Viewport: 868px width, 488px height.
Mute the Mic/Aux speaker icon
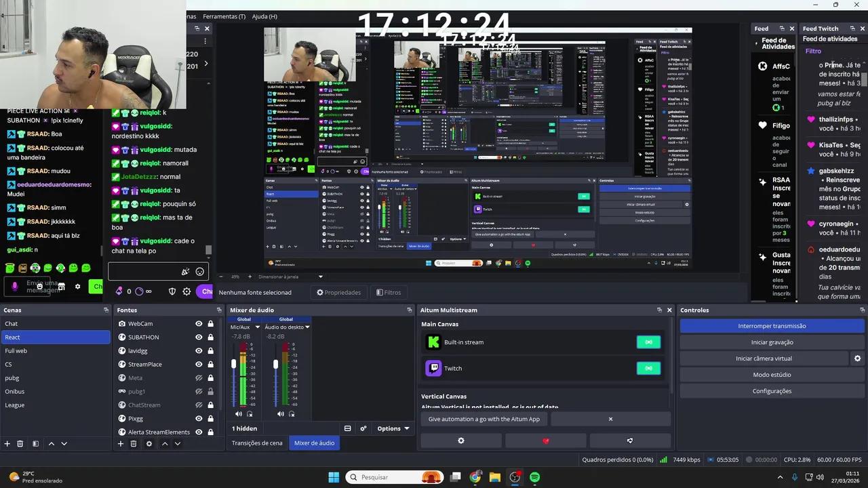click(239, 414)
